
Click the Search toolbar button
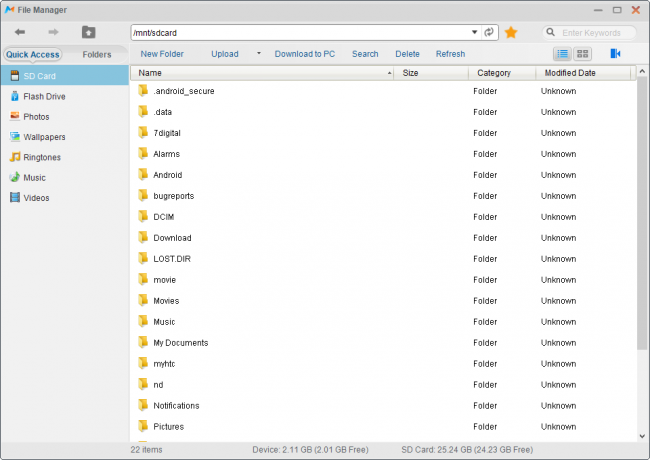(365, 54)
